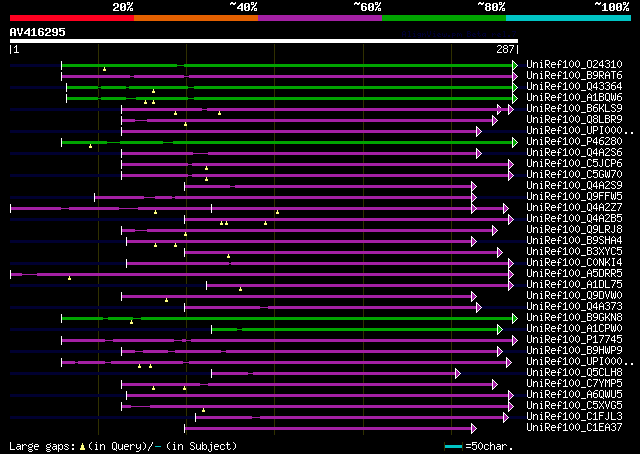Open hit UniRef100_Q43364
Image resolution: width=640 pixels, height=454 pixels.
[x=574, y=87]
